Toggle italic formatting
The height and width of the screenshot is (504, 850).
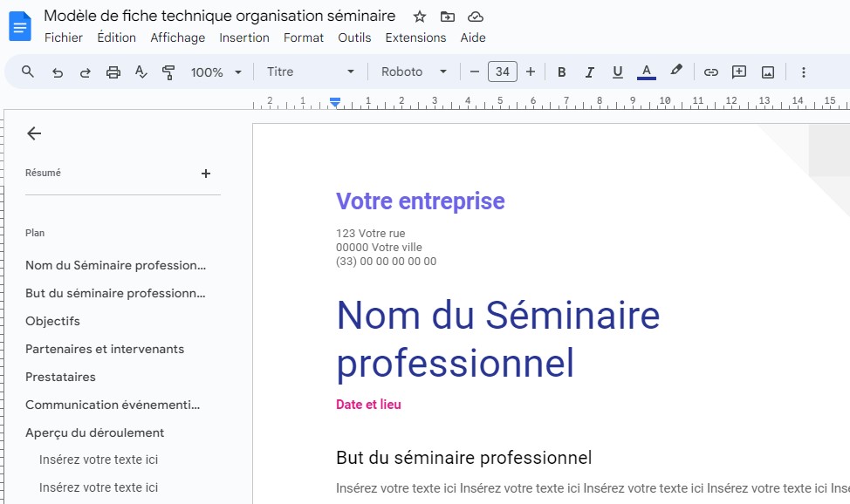pos(589,72)
